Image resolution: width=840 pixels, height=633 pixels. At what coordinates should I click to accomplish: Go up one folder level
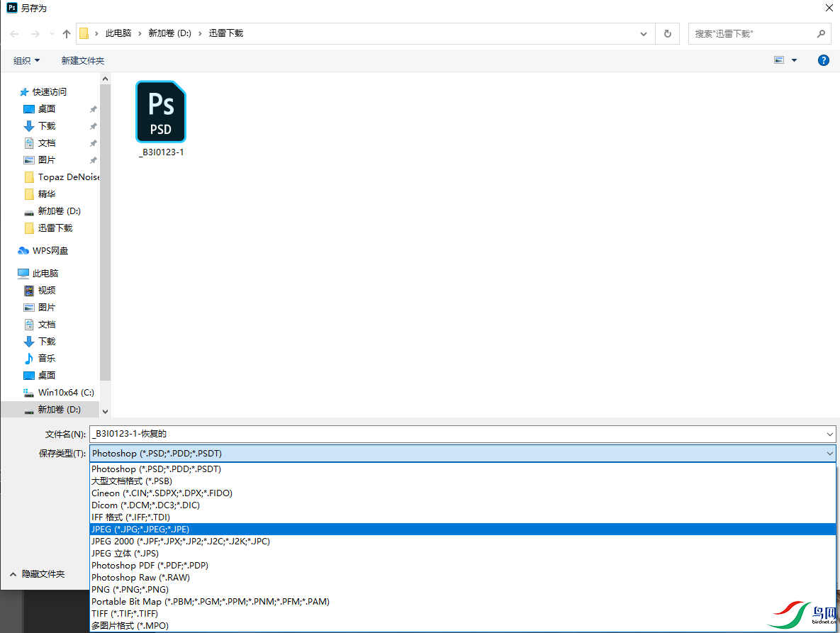pyautogui.click(x=67, y=34)
